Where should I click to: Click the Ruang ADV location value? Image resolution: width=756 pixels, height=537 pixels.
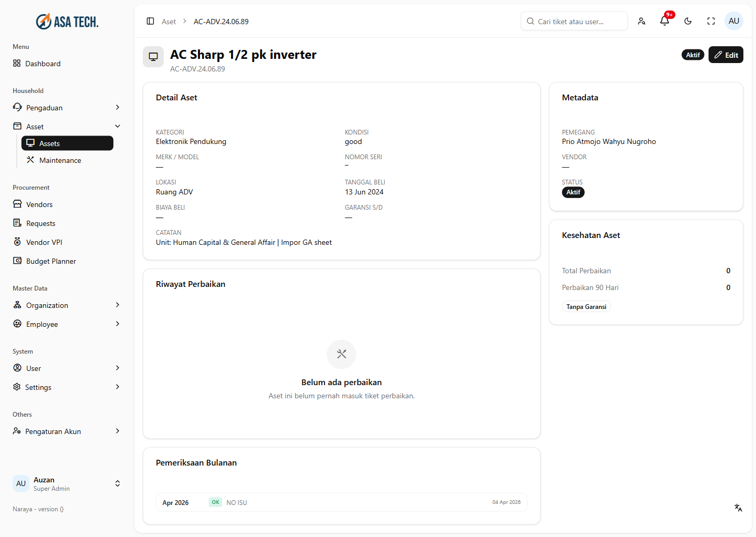coord(174,192)
